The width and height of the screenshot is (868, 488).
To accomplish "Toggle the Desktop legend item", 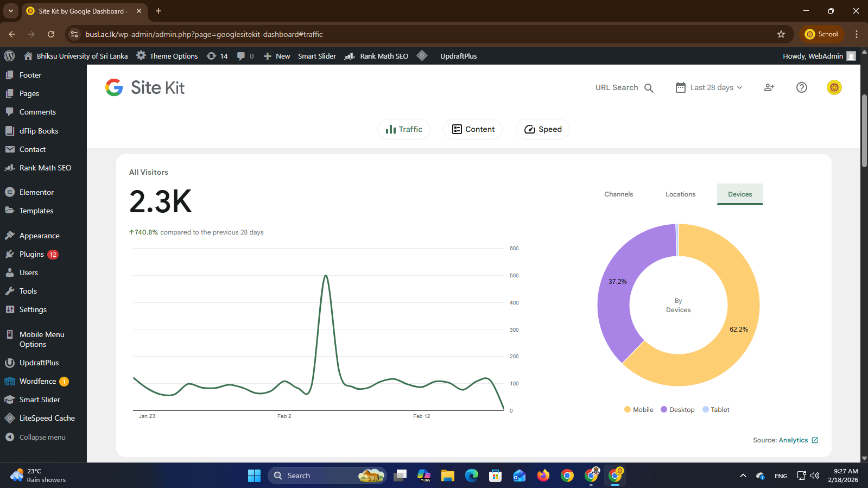I will coord(677,410).
